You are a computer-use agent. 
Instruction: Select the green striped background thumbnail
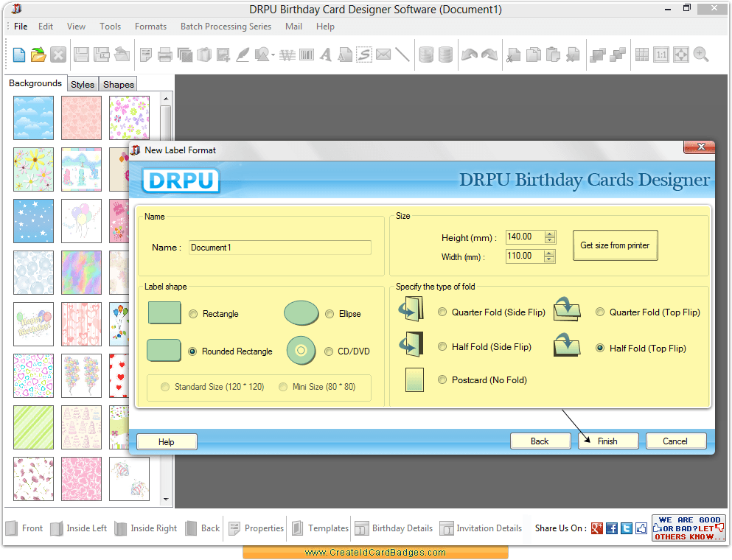tap(34, 427)
